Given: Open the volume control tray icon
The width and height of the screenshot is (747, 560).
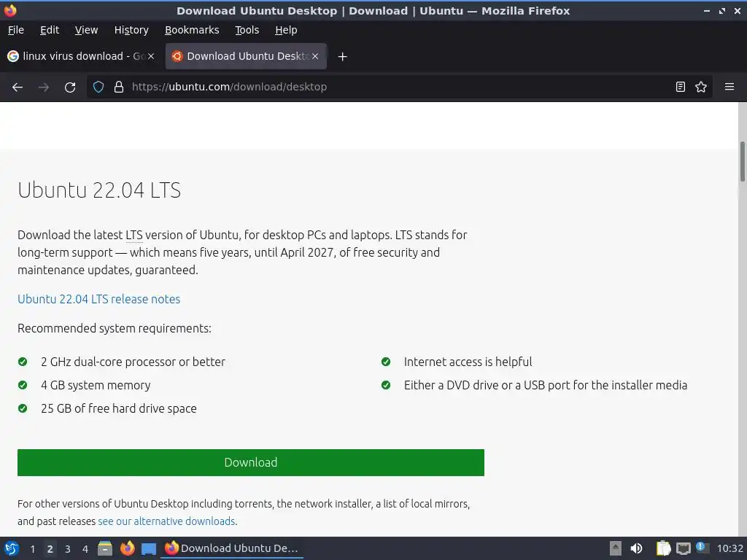Looking at the screenshot, I should pyautogui.click(x=636, y=548).
